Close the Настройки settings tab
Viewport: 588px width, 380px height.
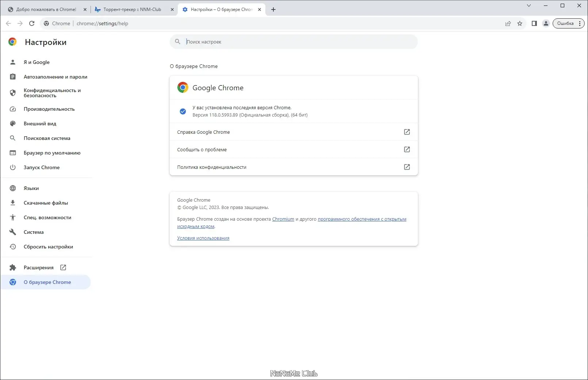coord(260,9)
